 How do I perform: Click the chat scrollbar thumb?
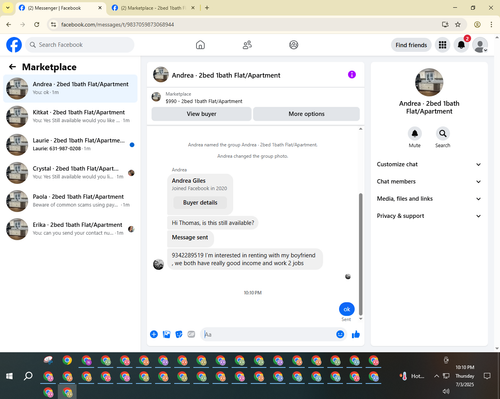pos(360,254)
